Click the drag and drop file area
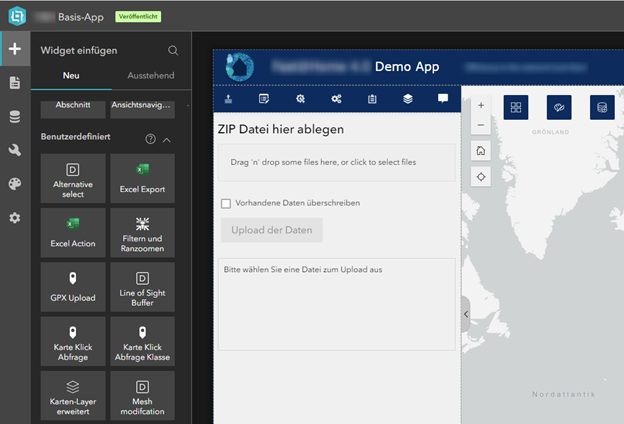The width and height of the screenshot is (624, 424). point(337,162)
